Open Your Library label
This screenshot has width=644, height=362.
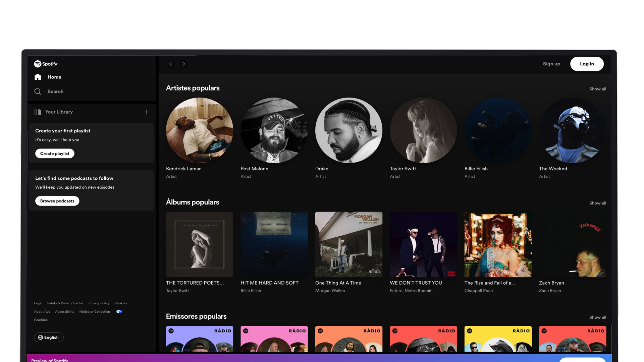(59, 112)
